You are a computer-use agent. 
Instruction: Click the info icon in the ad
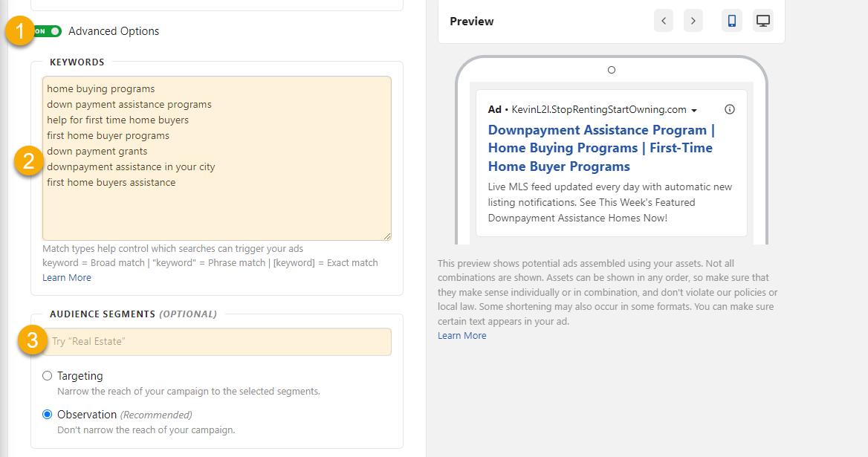click(x=730, y=109)
